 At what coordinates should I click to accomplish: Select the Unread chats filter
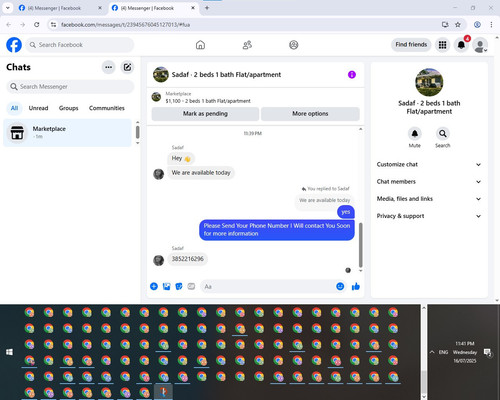pyautogui.click(x=38, y=108)
